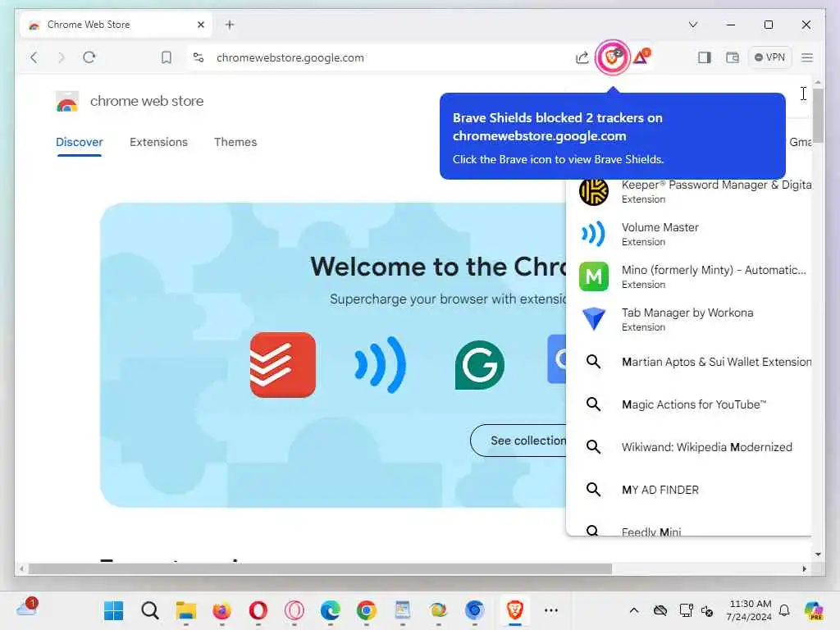Search for Wikiwand: Wikipedia Modernized
This screenshot has height=630, width=840.
tap(689, 447)
